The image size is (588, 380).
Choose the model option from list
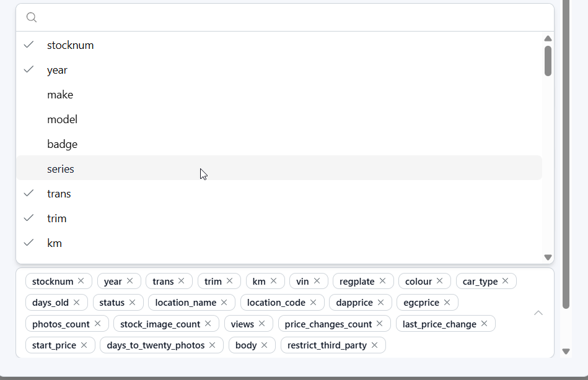pyautogui.click(x=62, y=119)
